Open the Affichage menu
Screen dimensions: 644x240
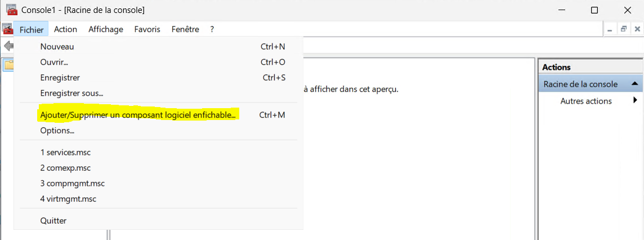tap(106, 29)
